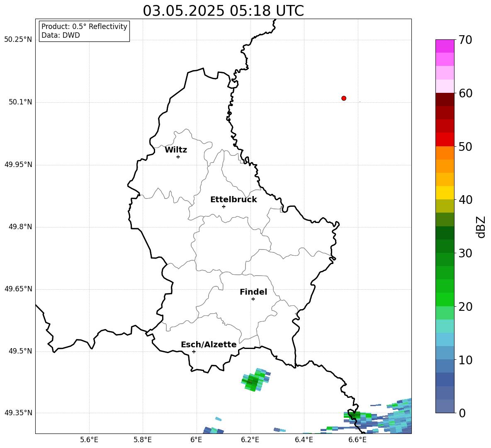The width and height of the screenshot is (491, 448).
Task: Click the colorbar tick label 10
Action: (465, 360)
